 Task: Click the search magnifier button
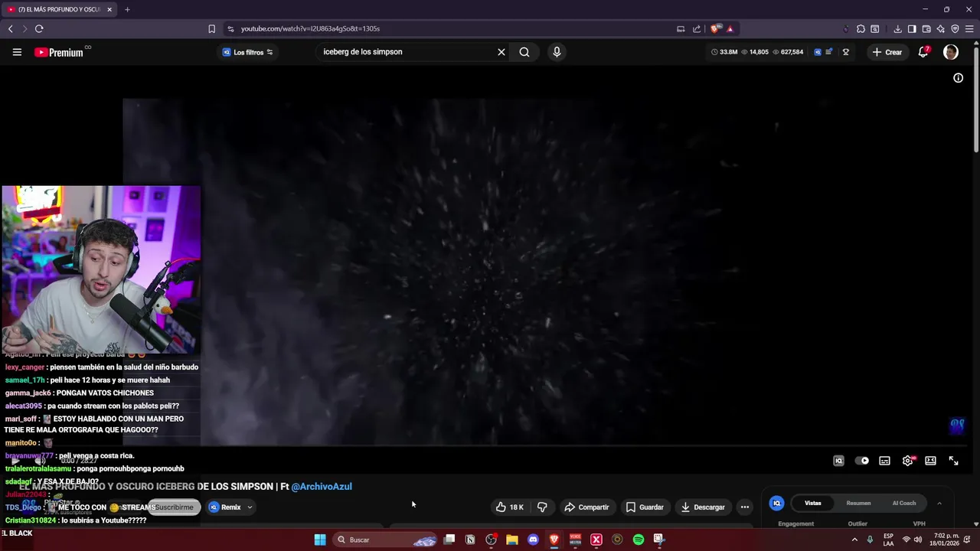point(524,52)
